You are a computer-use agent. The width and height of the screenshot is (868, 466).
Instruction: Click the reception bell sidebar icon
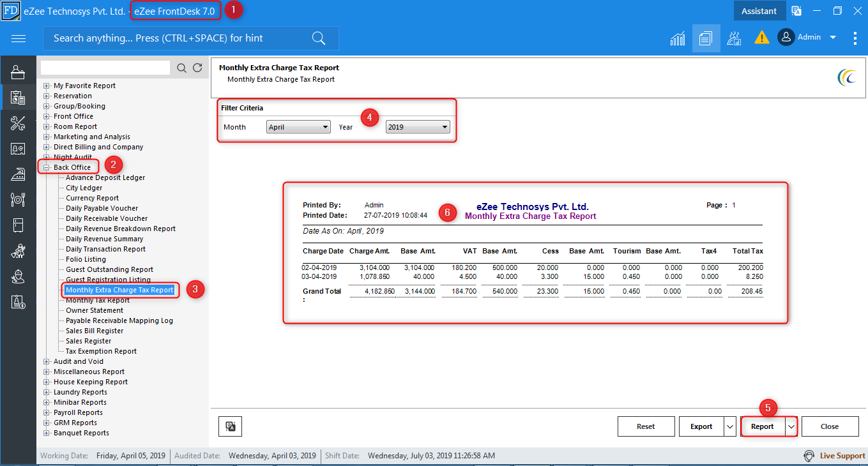coord(18,73)
